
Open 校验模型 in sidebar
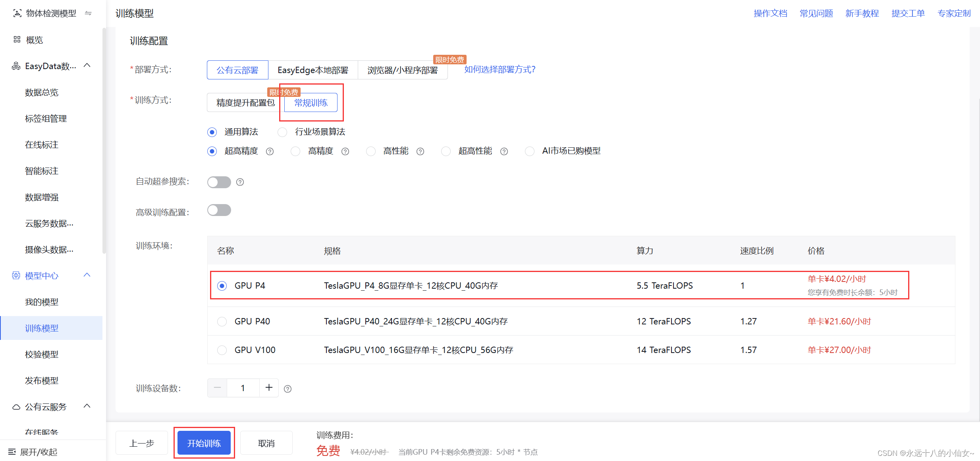click(42, 354)
